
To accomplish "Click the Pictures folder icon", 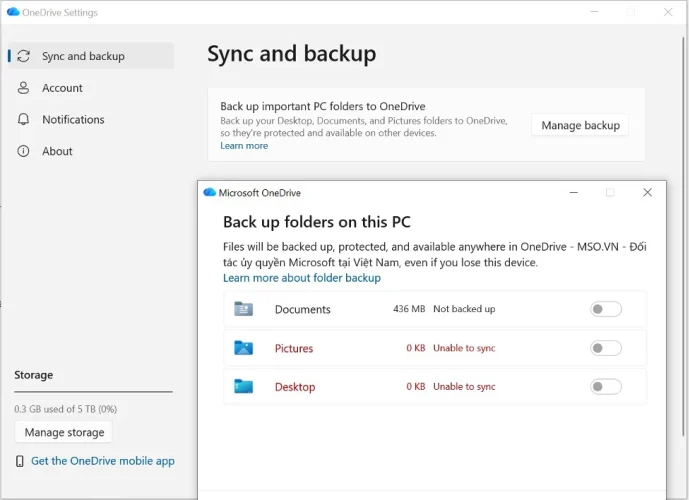I will [243, 348].
